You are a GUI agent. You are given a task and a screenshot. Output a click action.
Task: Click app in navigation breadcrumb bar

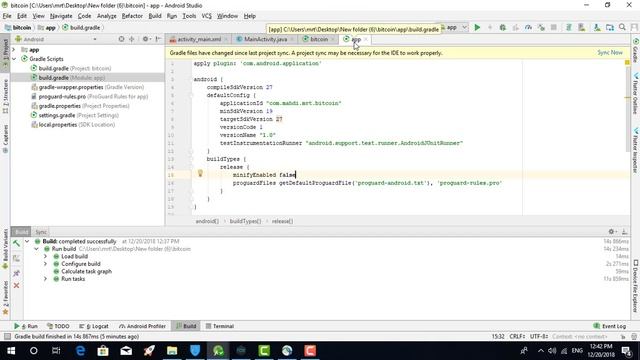click(x=47, y=27)
